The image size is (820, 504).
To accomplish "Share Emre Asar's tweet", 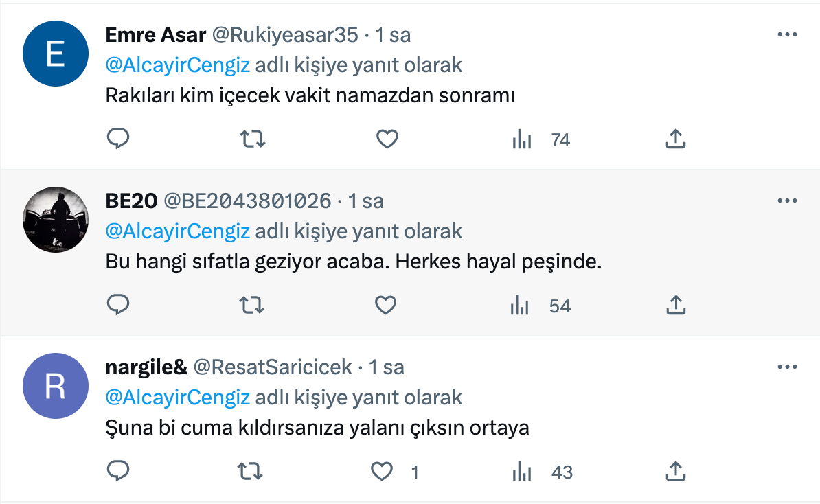I will pos(676,139).
